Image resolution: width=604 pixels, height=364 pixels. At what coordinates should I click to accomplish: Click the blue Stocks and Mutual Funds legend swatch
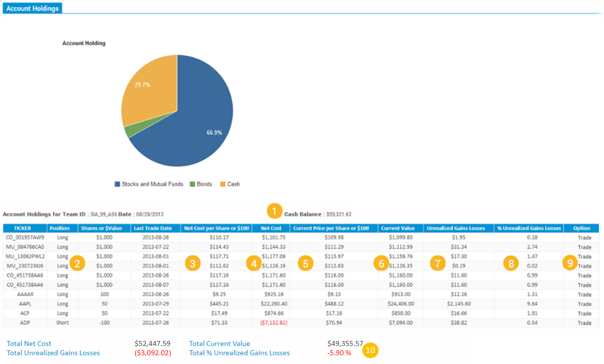118,184
